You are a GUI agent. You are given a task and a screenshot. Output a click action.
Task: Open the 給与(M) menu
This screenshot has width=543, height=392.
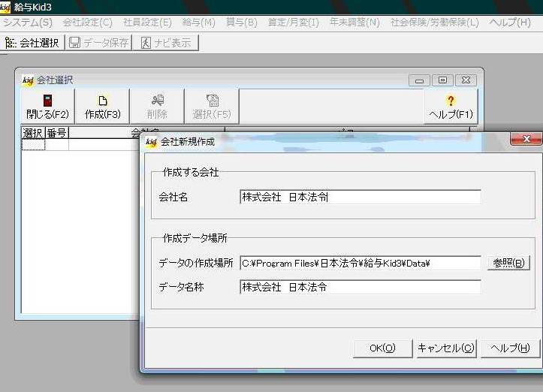199,23
